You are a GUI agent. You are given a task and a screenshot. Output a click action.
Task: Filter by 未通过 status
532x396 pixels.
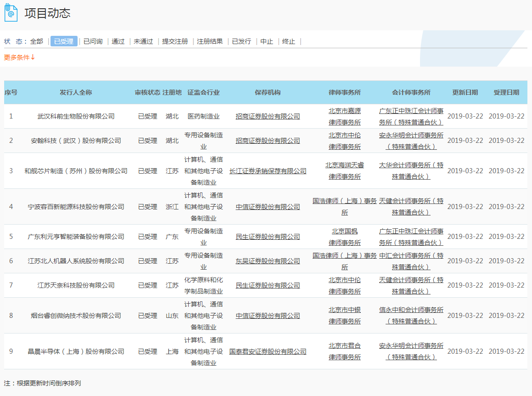[143, 41]
